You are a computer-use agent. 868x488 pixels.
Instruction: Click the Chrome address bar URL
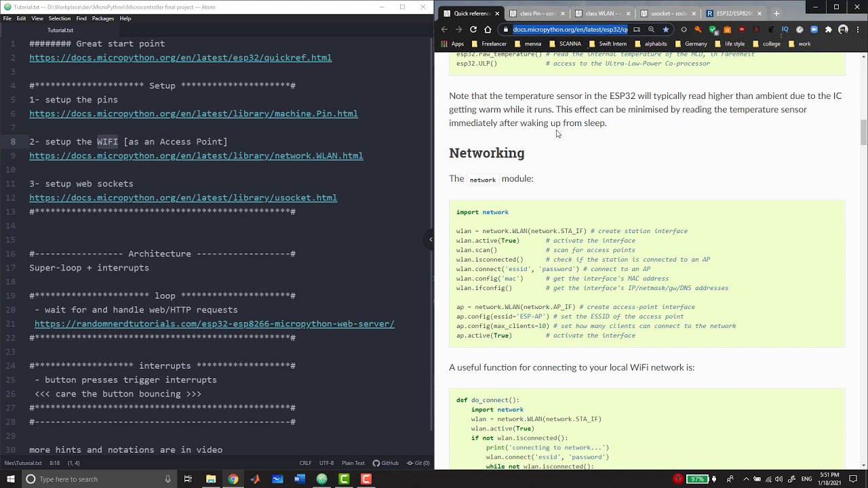click(570, 29)
